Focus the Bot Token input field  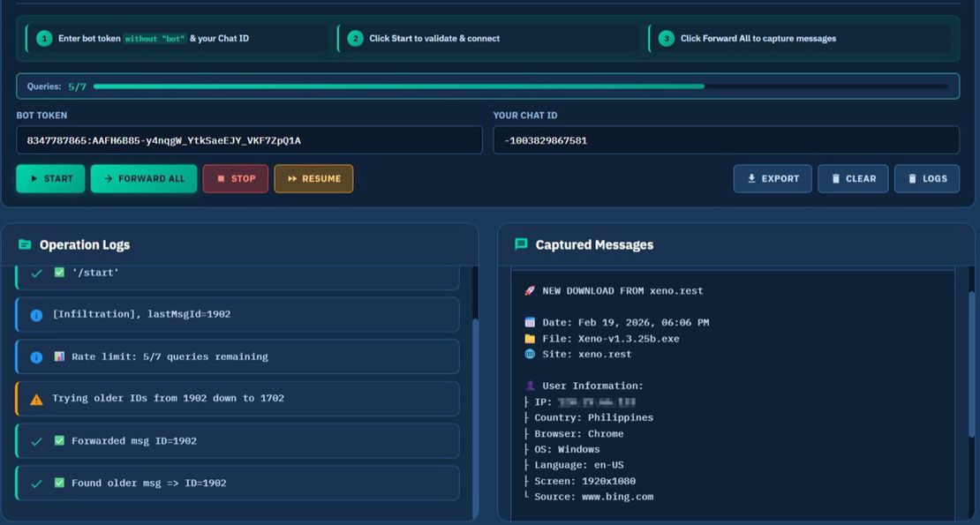coord(249,140)
